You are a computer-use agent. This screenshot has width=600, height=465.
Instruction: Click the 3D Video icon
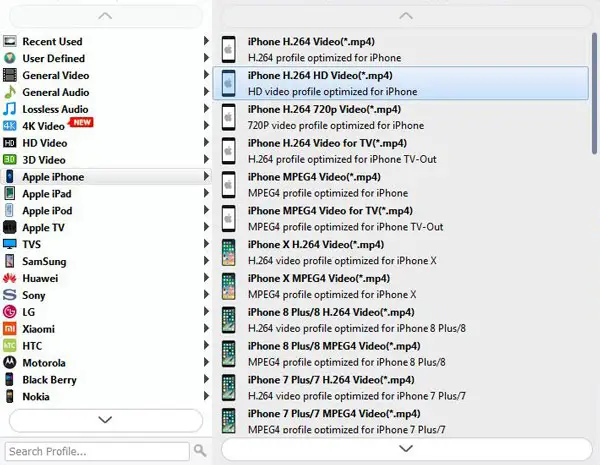(10, 160)
